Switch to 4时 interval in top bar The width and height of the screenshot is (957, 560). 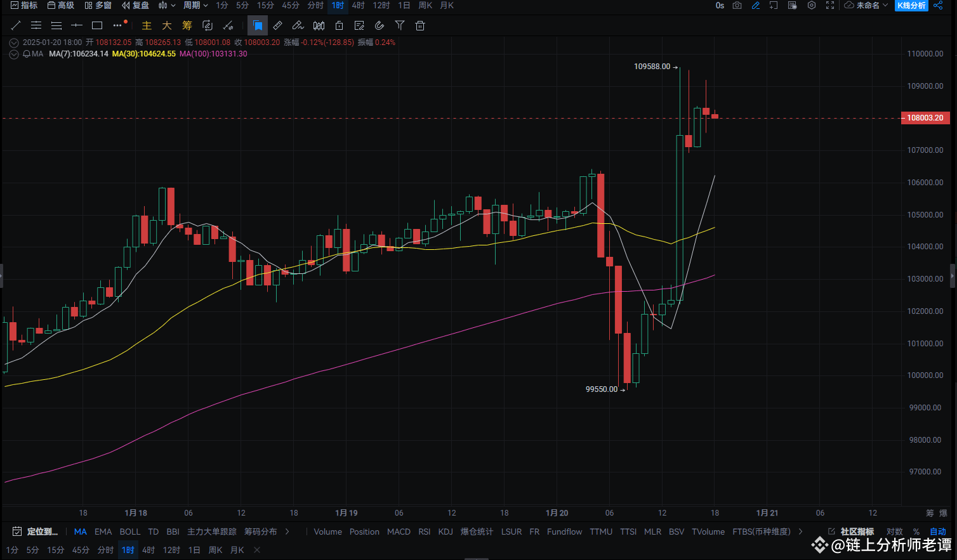[x=359, y=5]
